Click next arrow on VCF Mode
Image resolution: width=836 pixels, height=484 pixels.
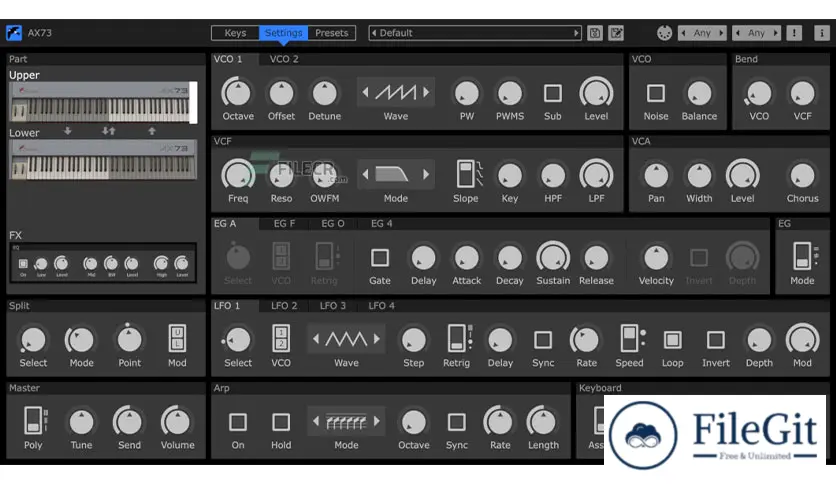click(426, 174)
